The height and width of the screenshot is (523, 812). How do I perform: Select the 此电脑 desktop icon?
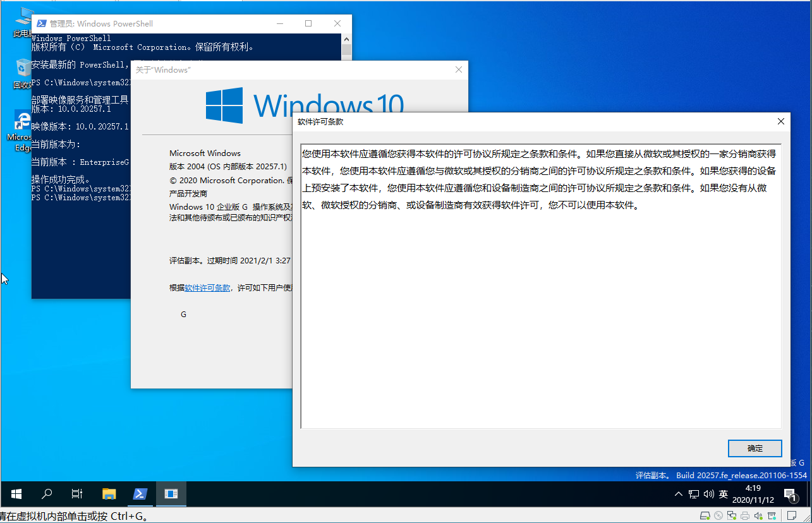[23, 22]
